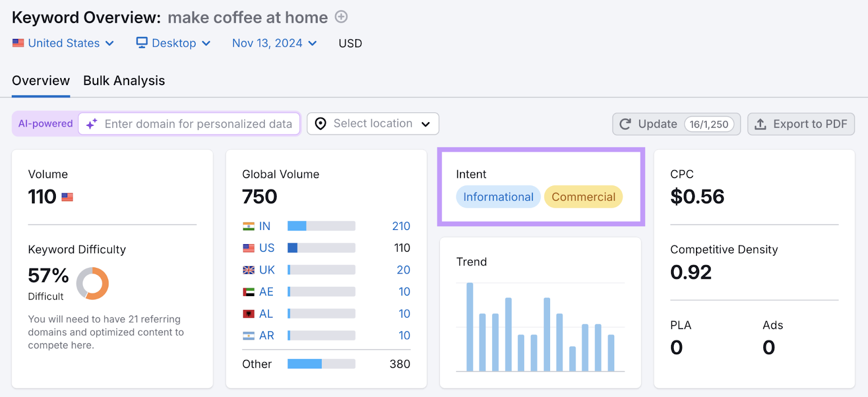Open the Nov 13, 2024 date dropdown
Viewport: 868px width, 397px height.
click(x=275, y=43)
